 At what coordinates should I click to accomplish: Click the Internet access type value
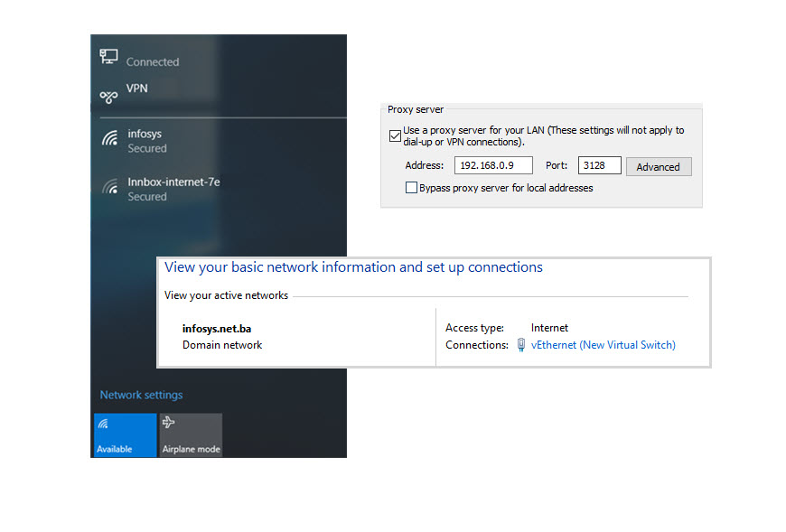tap(549, 328)
